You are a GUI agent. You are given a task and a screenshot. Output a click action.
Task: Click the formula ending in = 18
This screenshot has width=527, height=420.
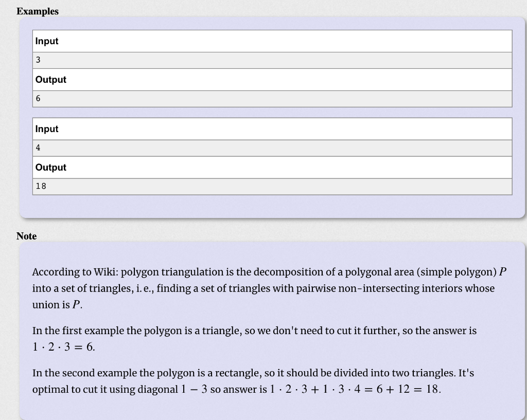pyautogui.click(x=356, y=389)
